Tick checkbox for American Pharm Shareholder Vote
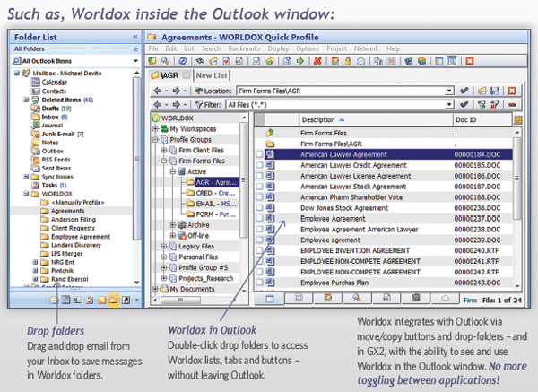The height and width of the screenshot is (392, 538). pyautogui.click(x=260, y=197)
